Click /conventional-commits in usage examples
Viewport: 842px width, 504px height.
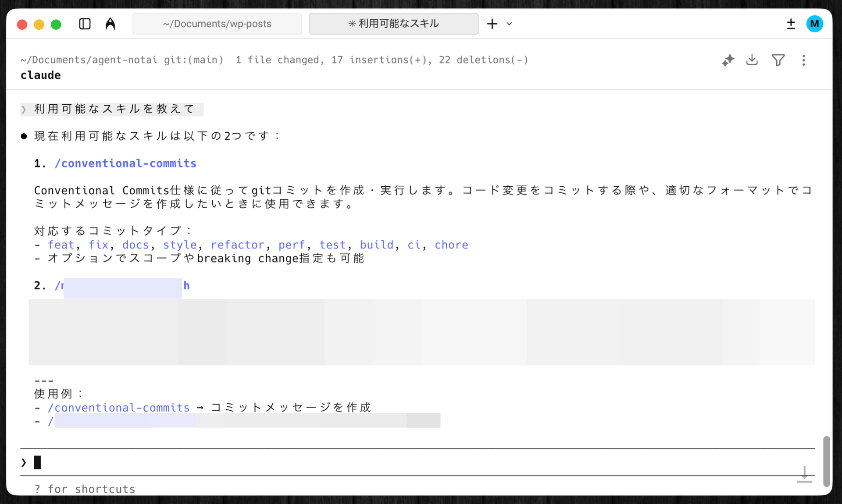118,408
